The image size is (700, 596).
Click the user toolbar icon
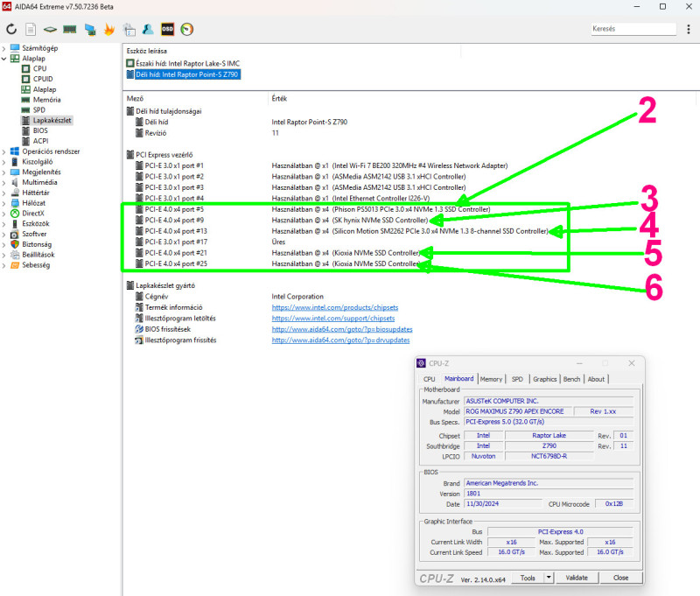[x=148, y=30]
